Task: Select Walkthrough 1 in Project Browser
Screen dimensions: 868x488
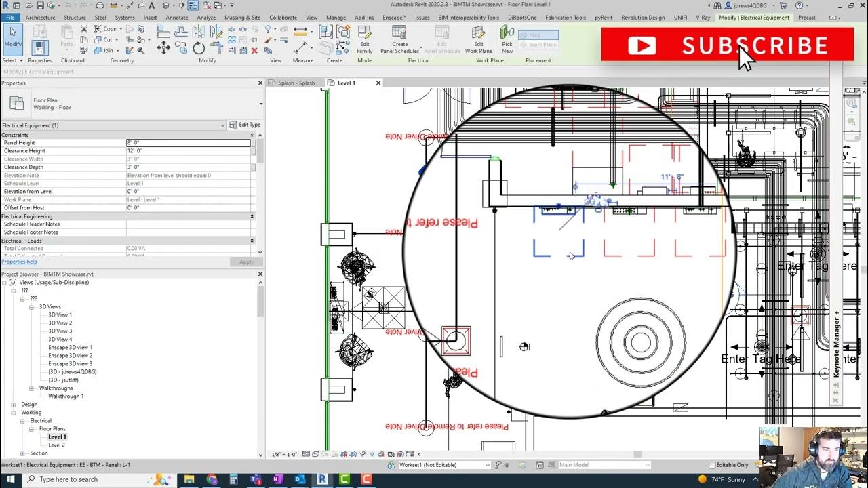Action: click(x=66, y=396)
